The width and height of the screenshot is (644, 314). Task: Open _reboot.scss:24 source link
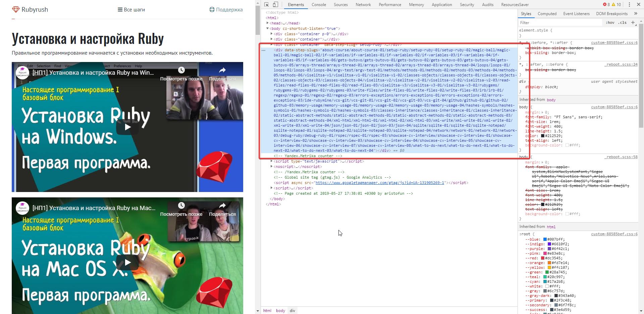(622, 64)
